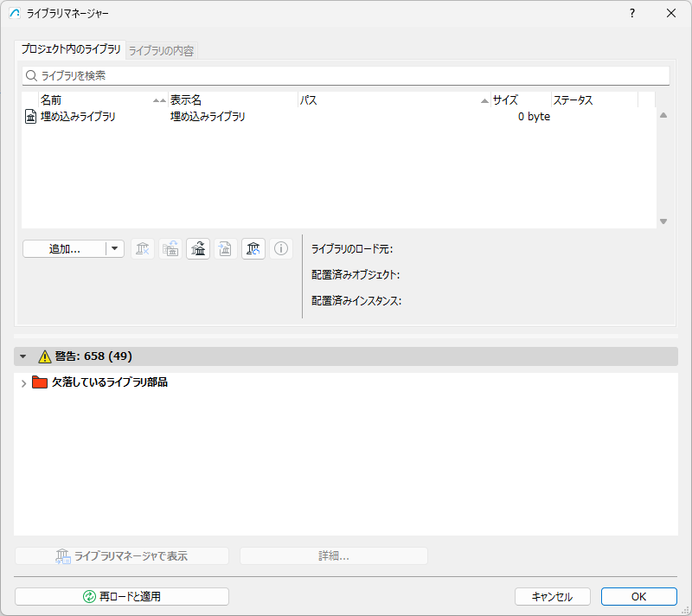692x616 pixels.
Task: Click the yellow warning triangle icon
Action: click(45, 356)
